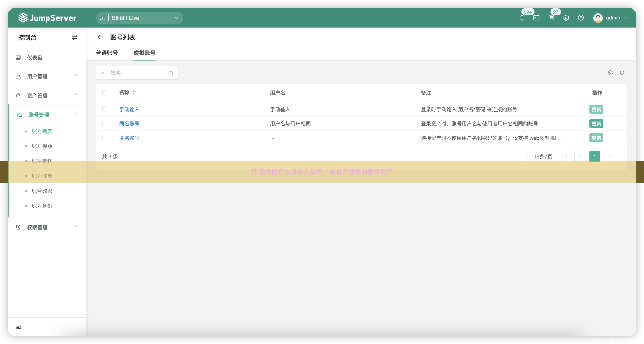644x344 pixels.
Task: Open the help question mark icon
Action: (580, 18)
